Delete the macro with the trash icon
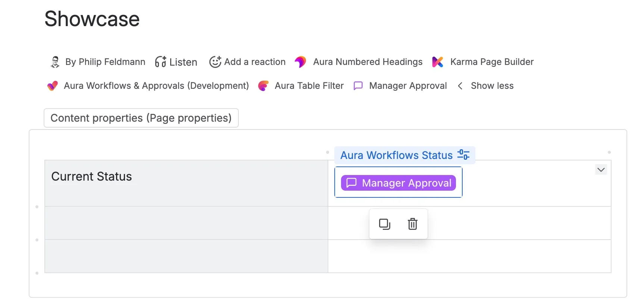This screenshot has height=303, width=644. click(x=413, y=224)
